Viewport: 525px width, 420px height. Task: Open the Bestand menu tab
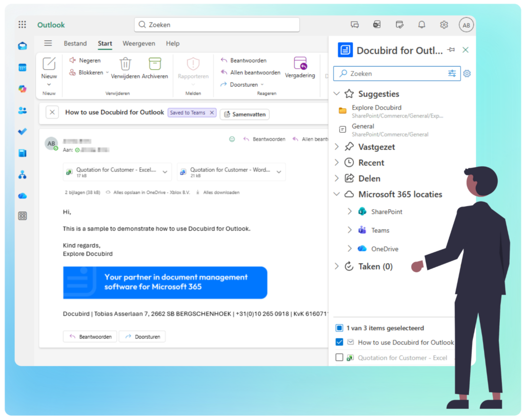[75, 44]
